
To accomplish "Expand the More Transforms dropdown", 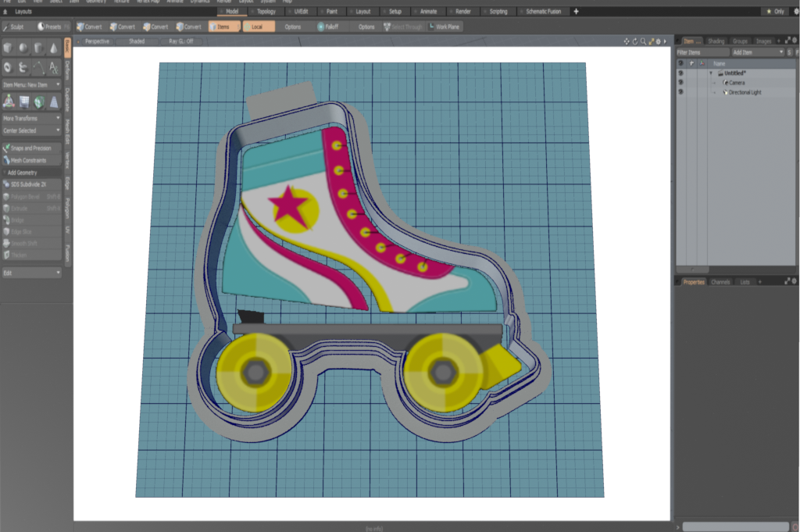I will click(x=31, y=118).
